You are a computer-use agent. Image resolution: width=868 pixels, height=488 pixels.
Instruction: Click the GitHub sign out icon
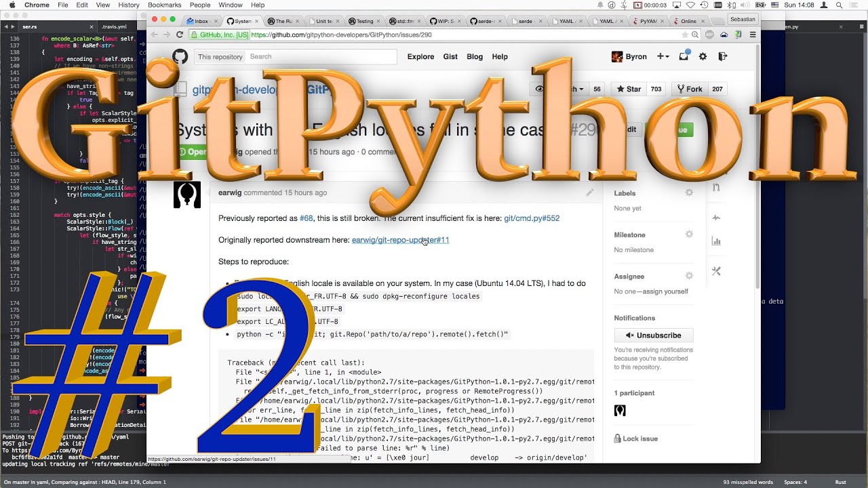[723, 56]
